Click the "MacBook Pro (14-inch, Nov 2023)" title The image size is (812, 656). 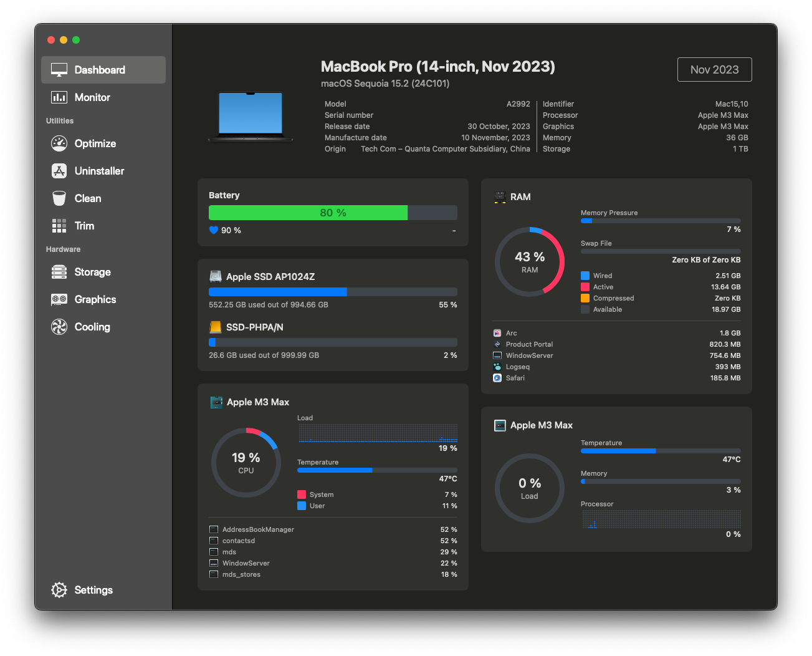438,67
